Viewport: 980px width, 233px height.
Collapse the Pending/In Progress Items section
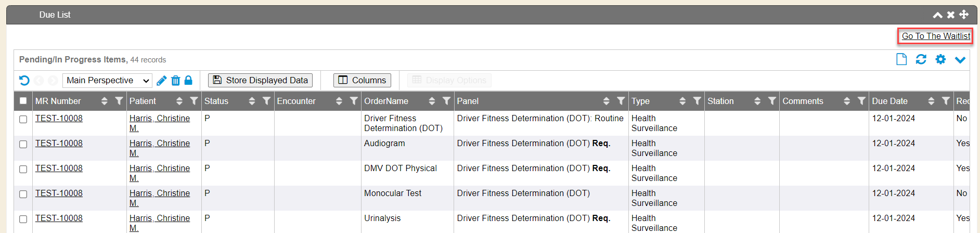pos(960,60)
